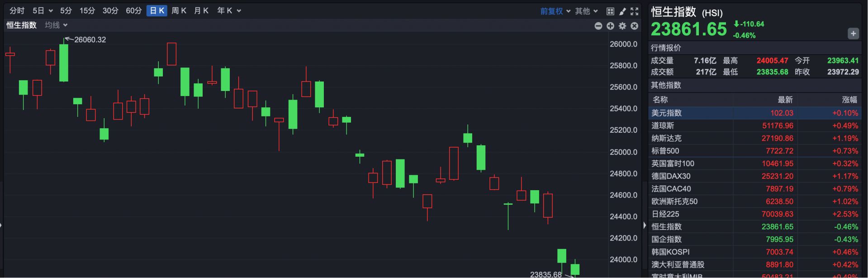Switch to the 30分 chart tab

(x=110, y=10)
